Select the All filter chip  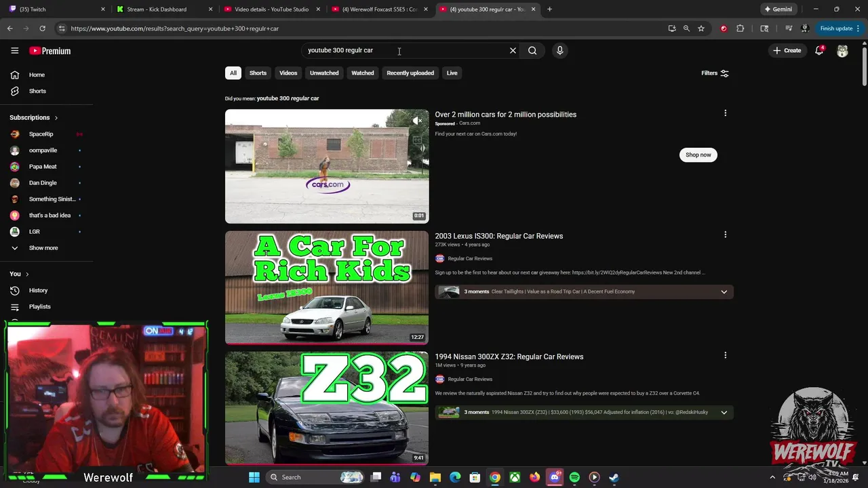(x=233, y=73)
